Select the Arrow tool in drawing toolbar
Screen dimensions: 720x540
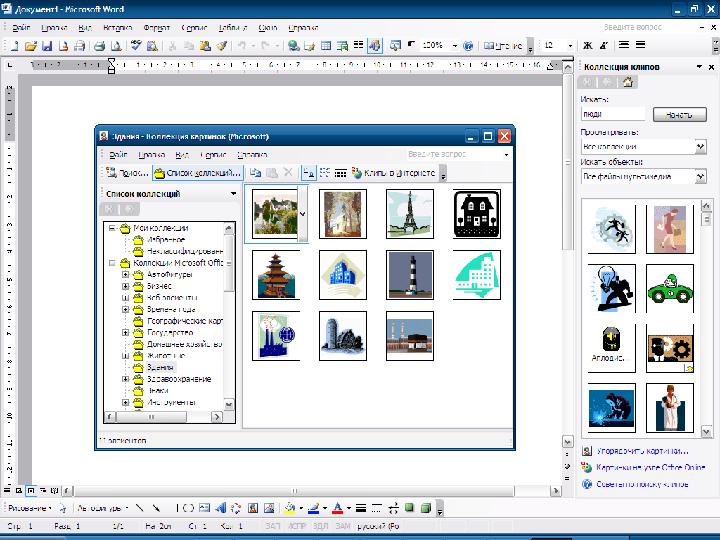coord(156,508)
